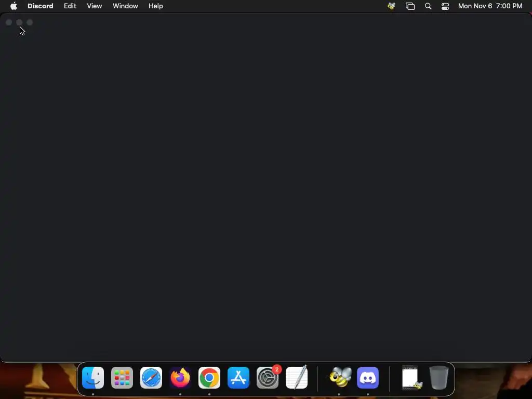
Task: Open the minimized document in the dock
Action: (x=410, y=377)
